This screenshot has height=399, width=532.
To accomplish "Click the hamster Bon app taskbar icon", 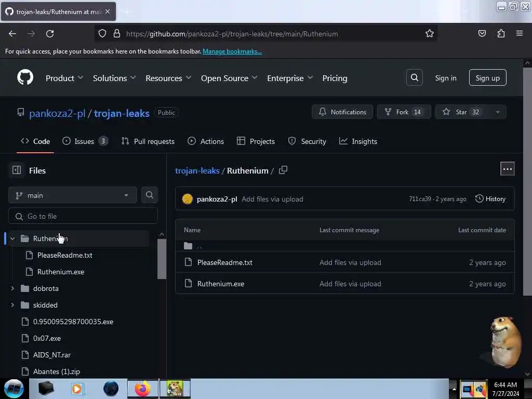I will (x=175, y=389).
